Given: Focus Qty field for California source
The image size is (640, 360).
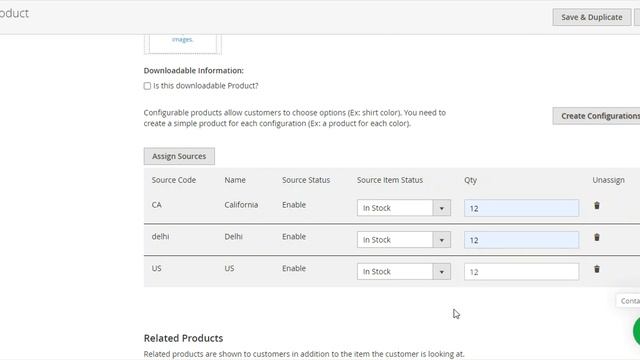Looking at the screenshot, I should pyautogui.click(x=521, y=208).
